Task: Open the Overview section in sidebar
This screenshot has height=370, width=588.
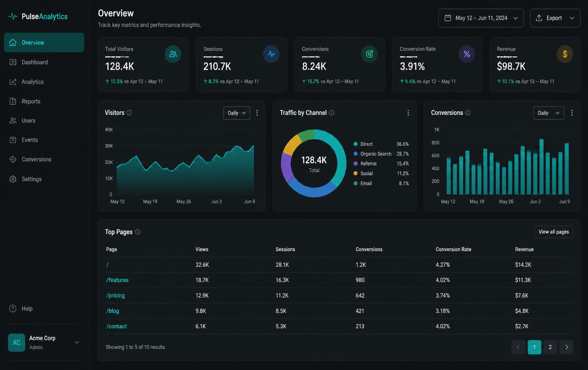Action: (44, 43)
